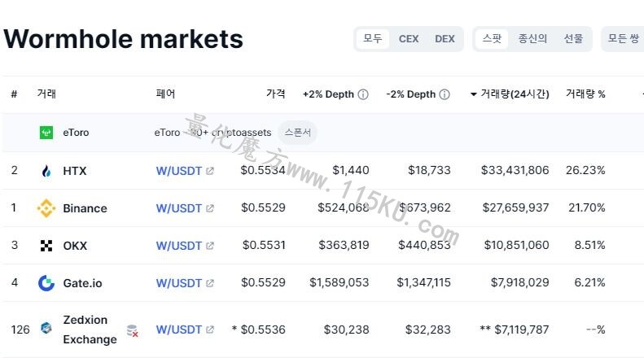Open the 모든 쌍 pairs dropdown
This screenshot has width=644, height=358.
(623, 39)
